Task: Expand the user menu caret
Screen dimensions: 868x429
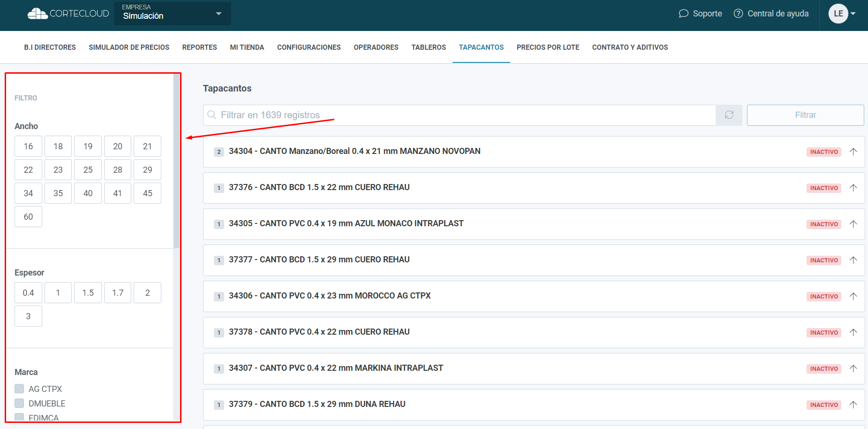Action: tap(853, 14)
